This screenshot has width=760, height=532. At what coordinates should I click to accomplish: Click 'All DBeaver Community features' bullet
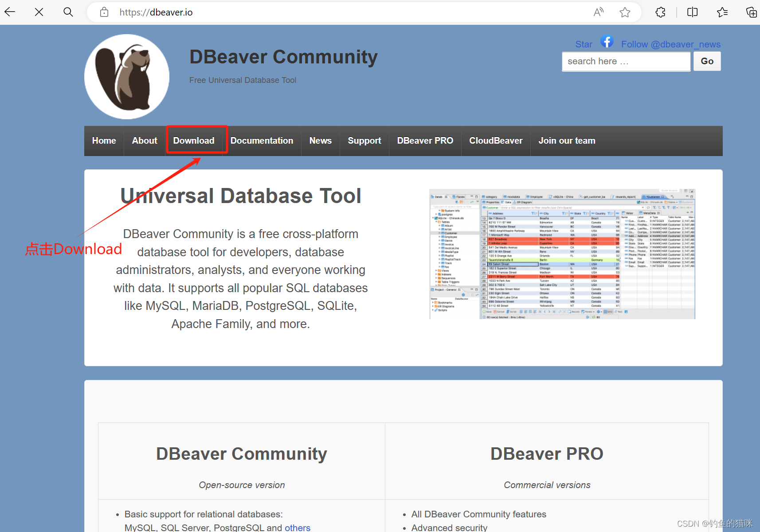coord(479,514)
